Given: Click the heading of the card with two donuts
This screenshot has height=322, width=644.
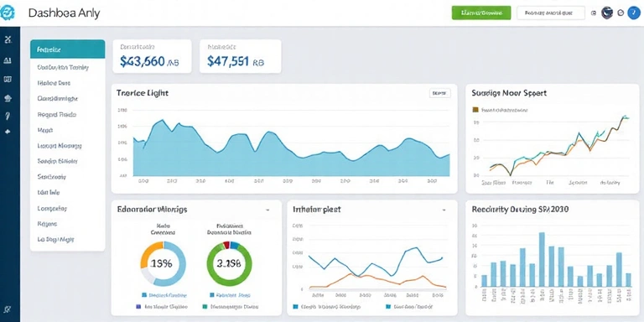Looking at the screenshot, I should pyautogui.click(x=152, y=210).
